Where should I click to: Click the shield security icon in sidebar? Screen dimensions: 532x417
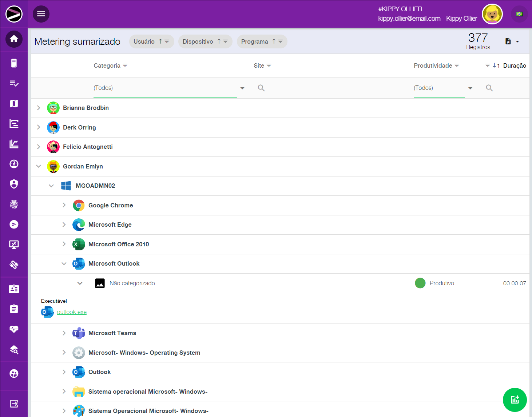tap(14, 184)
